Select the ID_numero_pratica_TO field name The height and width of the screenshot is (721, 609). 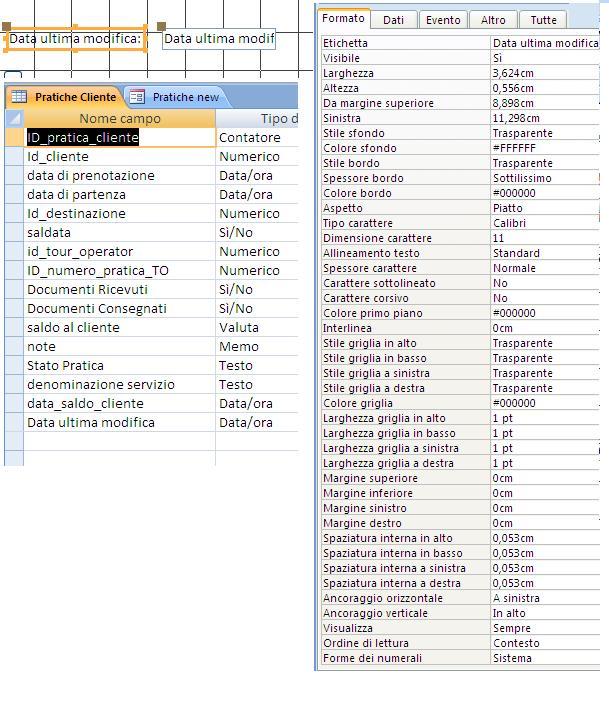[x=120, y=270]
